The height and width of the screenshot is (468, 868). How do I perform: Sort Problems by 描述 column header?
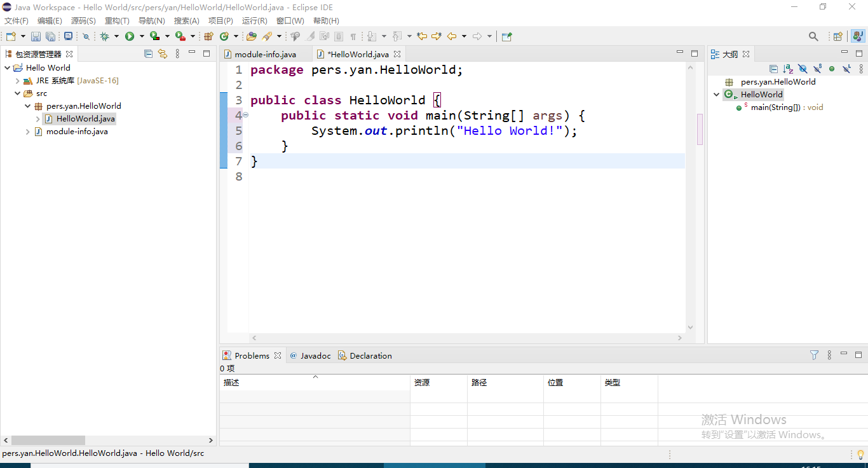[x=315, y=383]
